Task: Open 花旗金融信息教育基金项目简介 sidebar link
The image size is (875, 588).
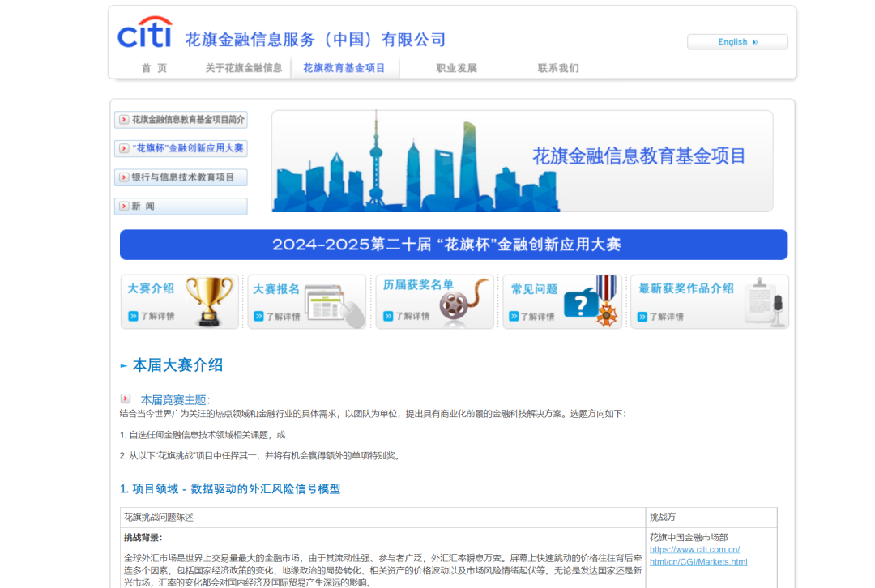Action: click(181, 119)
